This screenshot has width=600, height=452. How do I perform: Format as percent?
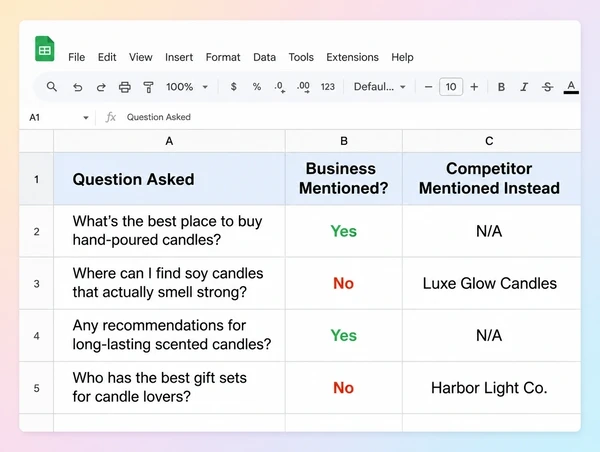click(257, 87)
